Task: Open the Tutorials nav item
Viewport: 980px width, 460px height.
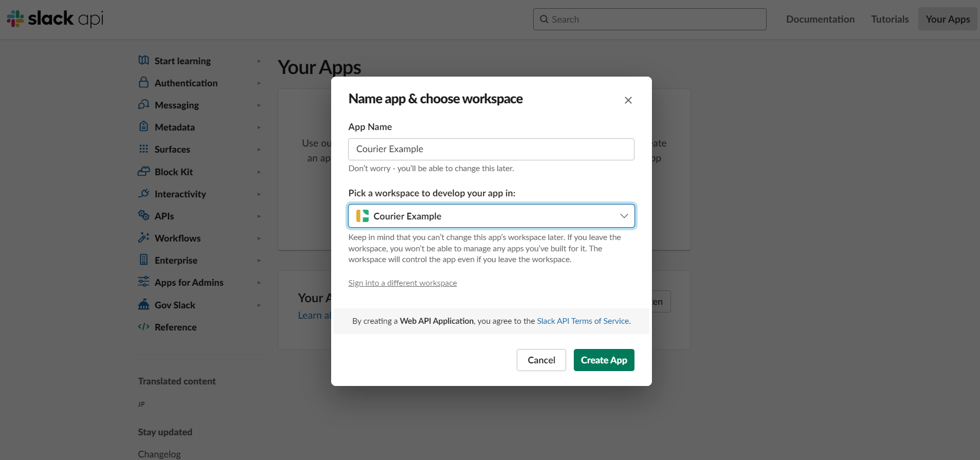Action: pyautogui.click(x=890, y=19)
